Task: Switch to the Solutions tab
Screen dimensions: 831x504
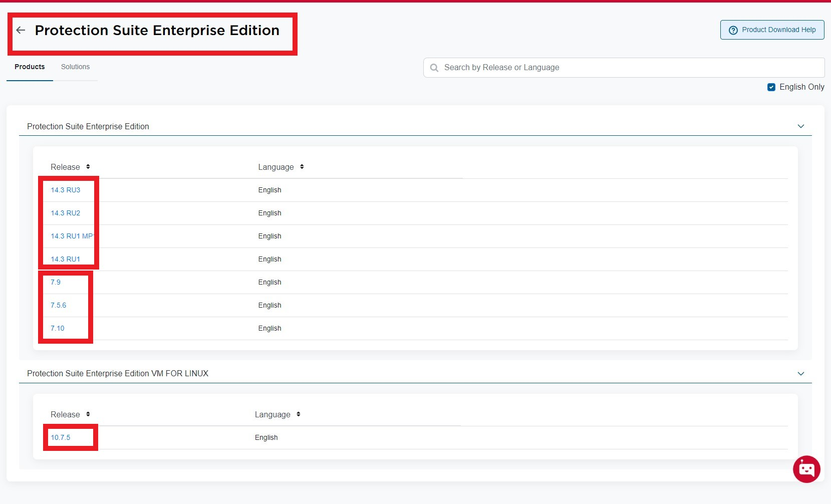Action: point(75,67)
